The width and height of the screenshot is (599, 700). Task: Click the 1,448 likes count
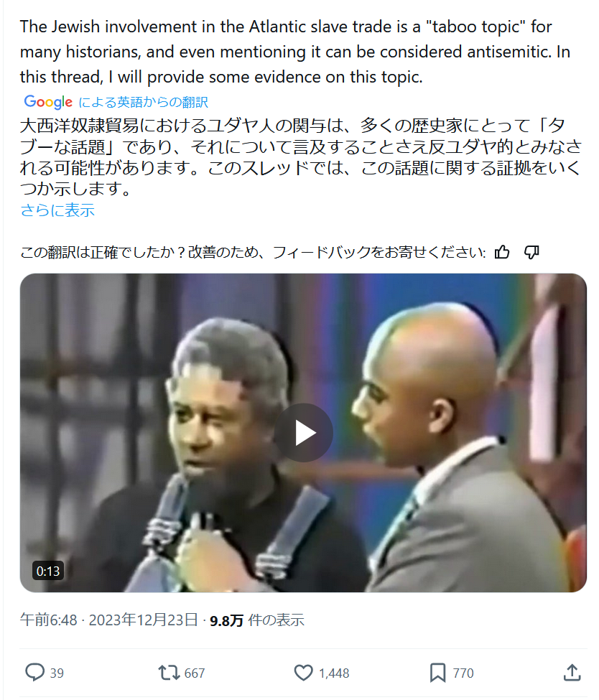pos(334,673)
